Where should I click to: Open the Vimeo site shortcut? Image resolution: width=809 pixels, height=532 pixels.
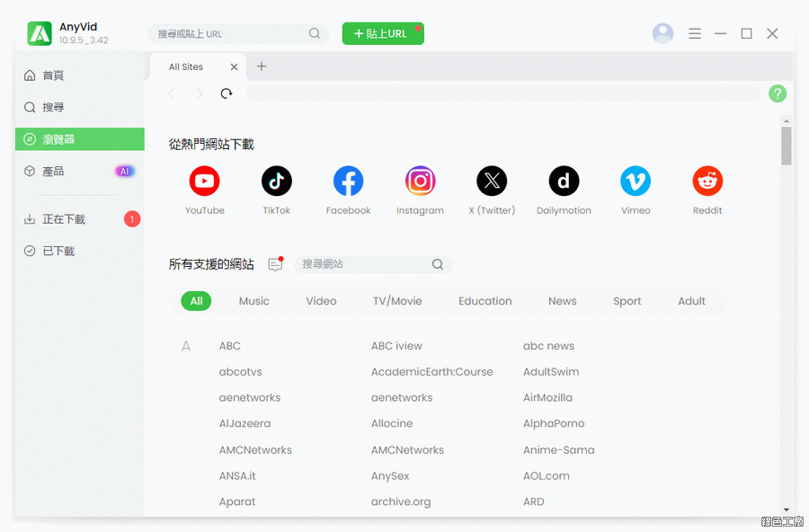(x=636, y=182)
